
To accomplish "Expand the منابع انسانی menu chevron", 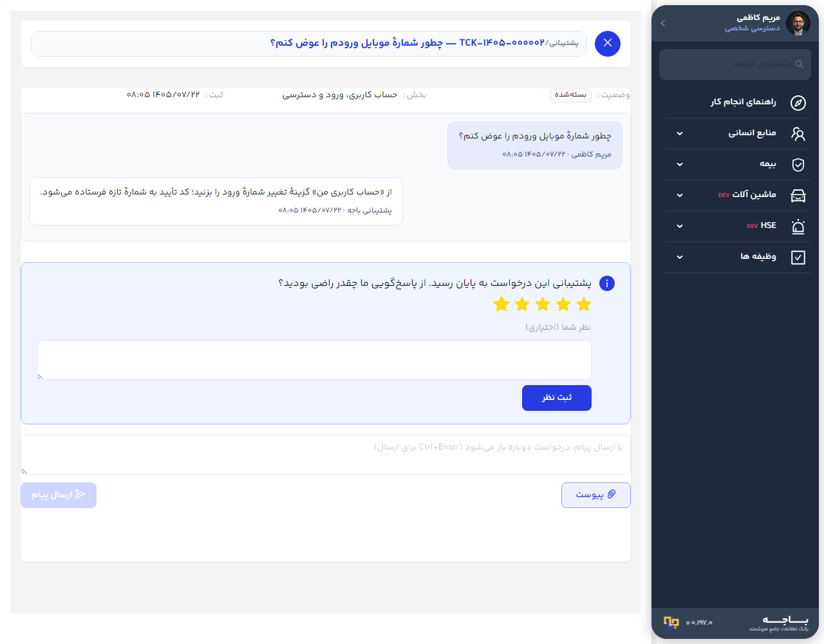I will pos(680,134).
